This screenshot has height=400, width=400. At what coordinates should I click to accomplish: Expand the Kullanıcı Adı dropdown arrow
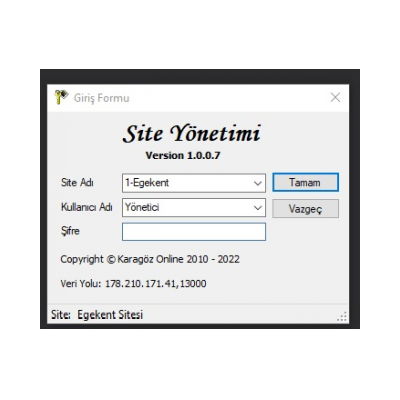pos(257,208)
